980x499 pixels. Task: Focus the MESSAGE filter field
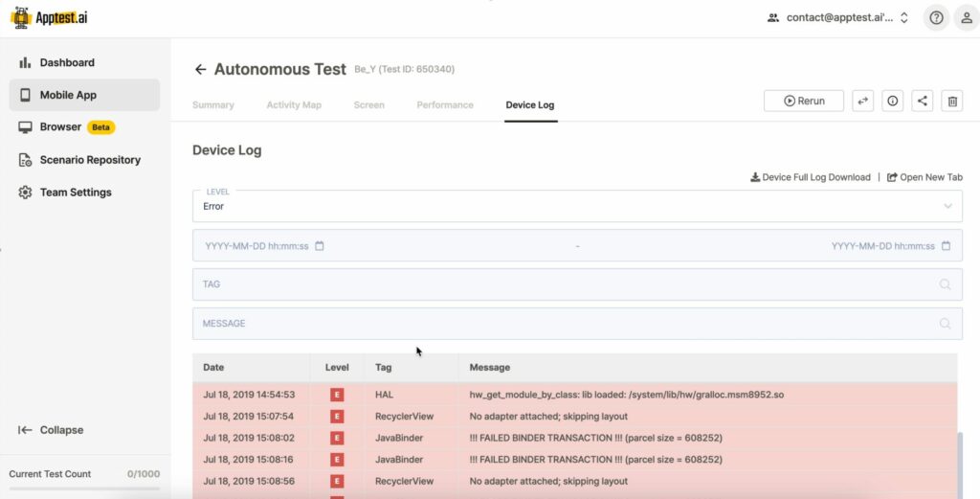click(577, 324)
